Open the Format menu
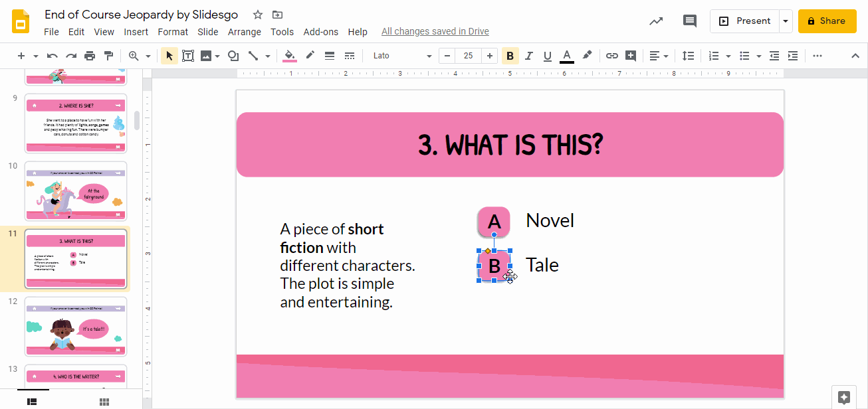 tap(172, 31)
